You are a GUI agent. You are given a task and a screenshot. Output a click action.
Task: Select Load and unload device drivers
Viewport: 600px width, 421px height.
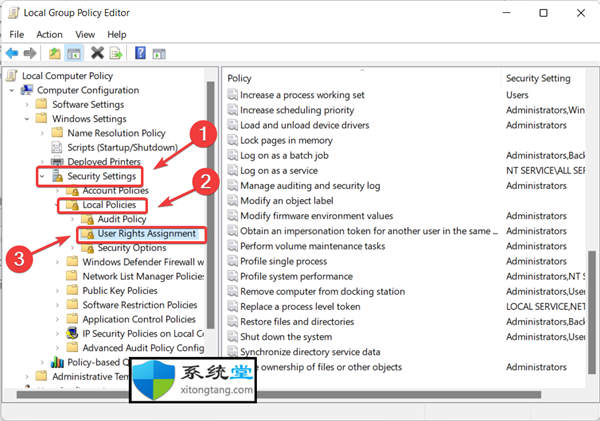305,125
